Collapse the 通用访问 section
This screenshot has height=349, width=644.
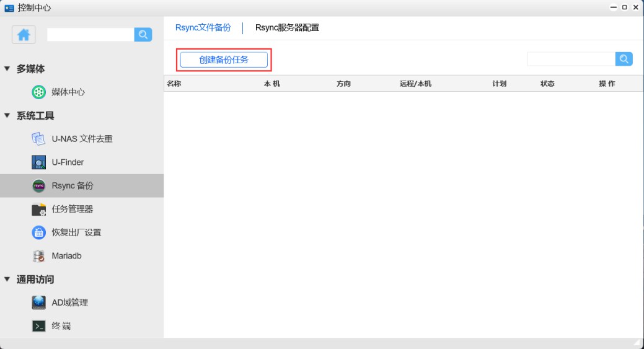click(x=7, y=280)
